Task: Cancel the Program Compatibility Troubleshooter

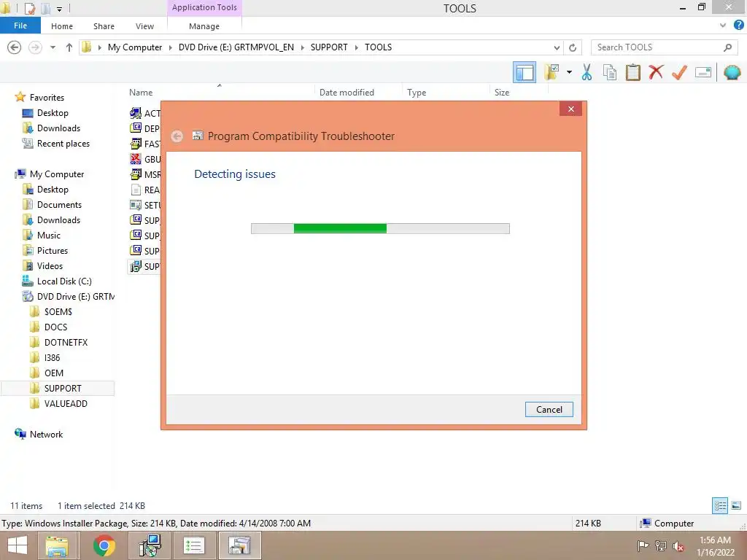Action: point(549,410)
